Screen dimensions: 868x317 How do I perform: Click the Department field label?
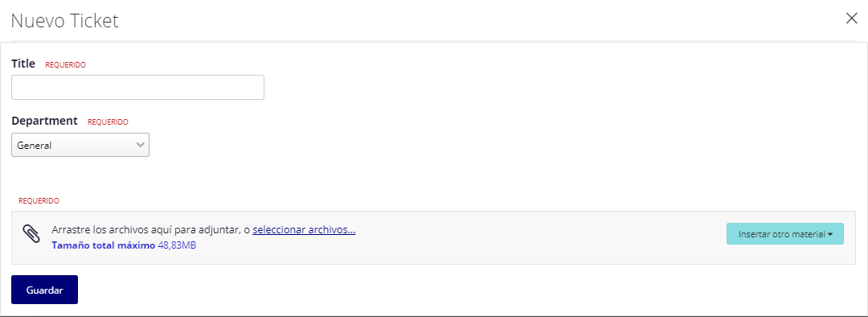click(x=44, y=121)
